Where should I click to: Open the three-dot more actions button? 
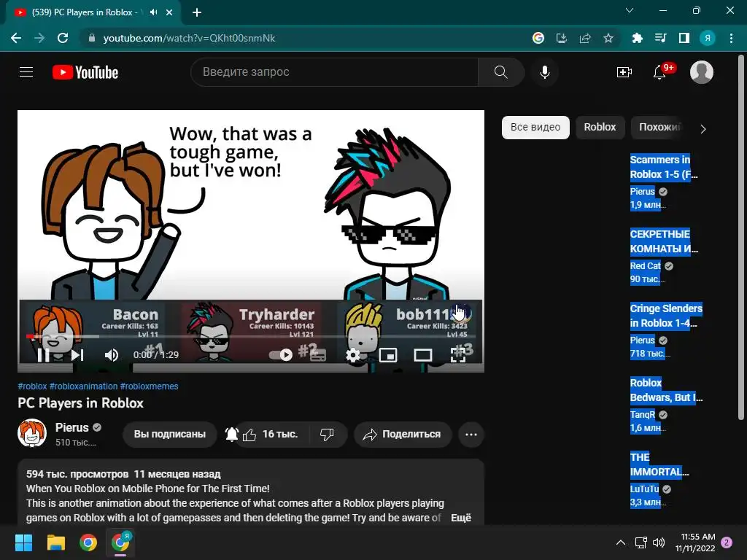pos(471,435)
